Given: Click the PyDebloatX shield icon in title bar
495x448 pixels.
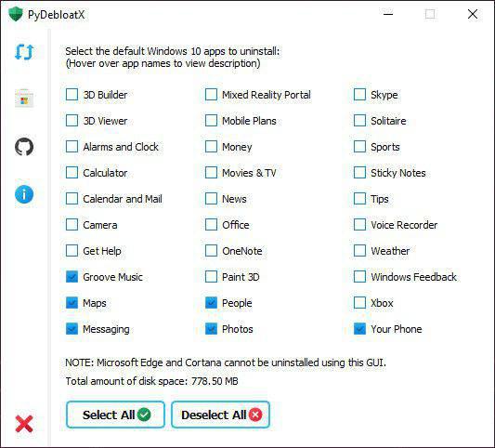Looking at the screenshot, I should (16, 14).
